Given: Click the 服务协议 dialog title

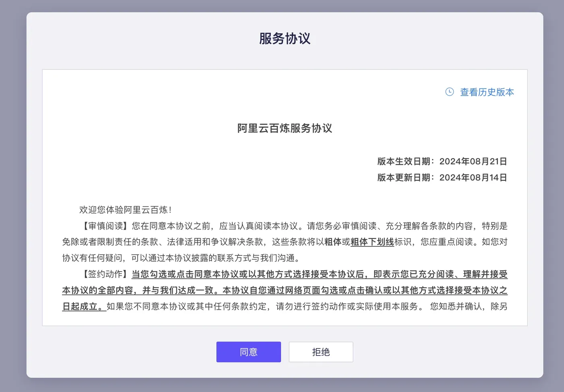Looking at the screenshot, I should pos(285,39).
